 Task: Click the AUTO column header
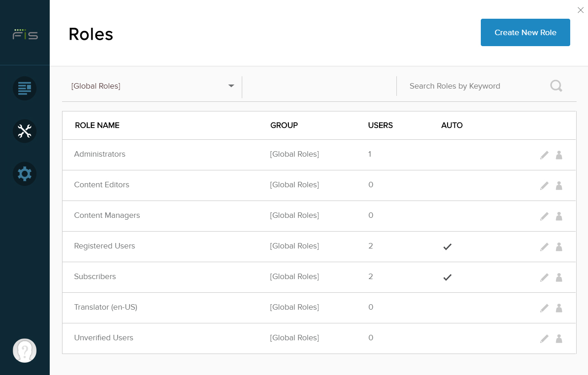(x=452, y=125)
